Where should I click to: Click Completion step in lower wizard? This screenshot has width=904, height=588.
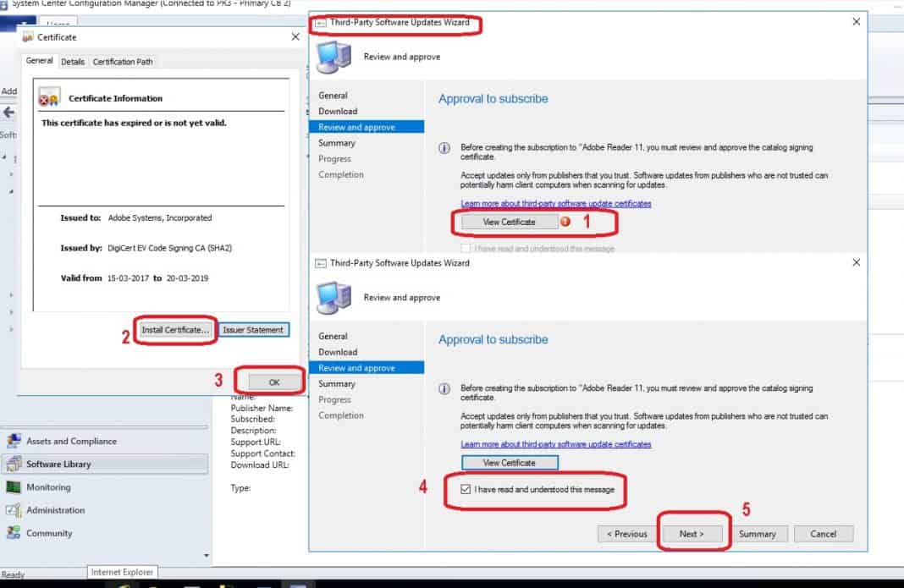341,415
